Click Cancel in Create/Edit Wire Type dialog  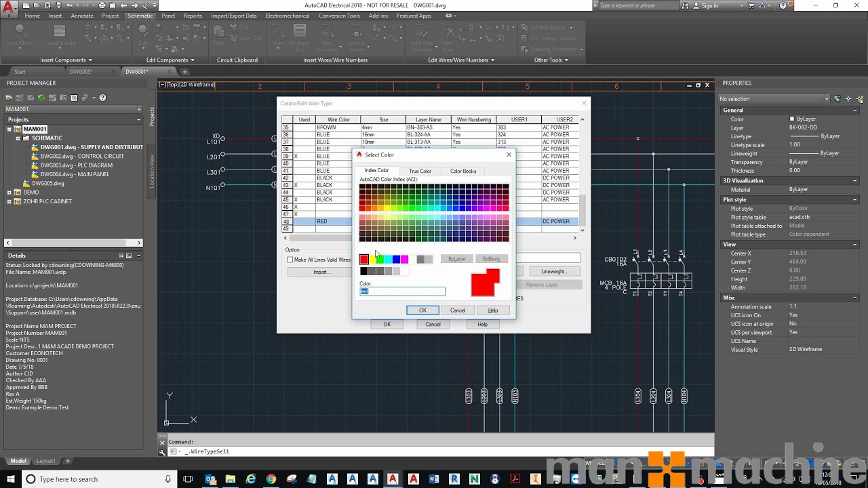(433, 324)
